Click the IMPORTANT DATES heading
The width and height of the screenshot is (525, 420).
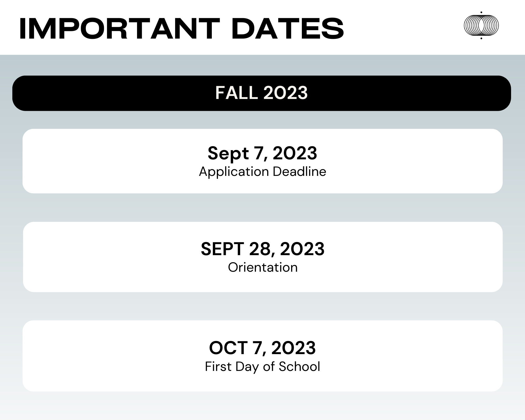click(x=181, y=28)
